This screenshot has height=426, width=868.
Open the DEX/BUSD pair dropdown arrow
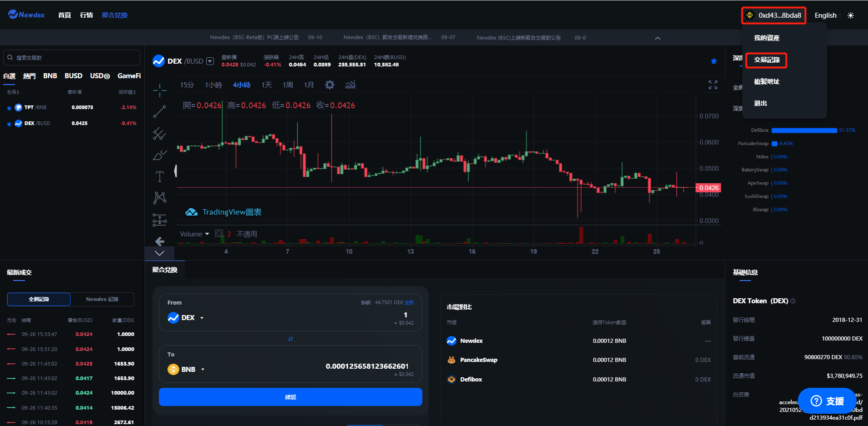point(210,61)
